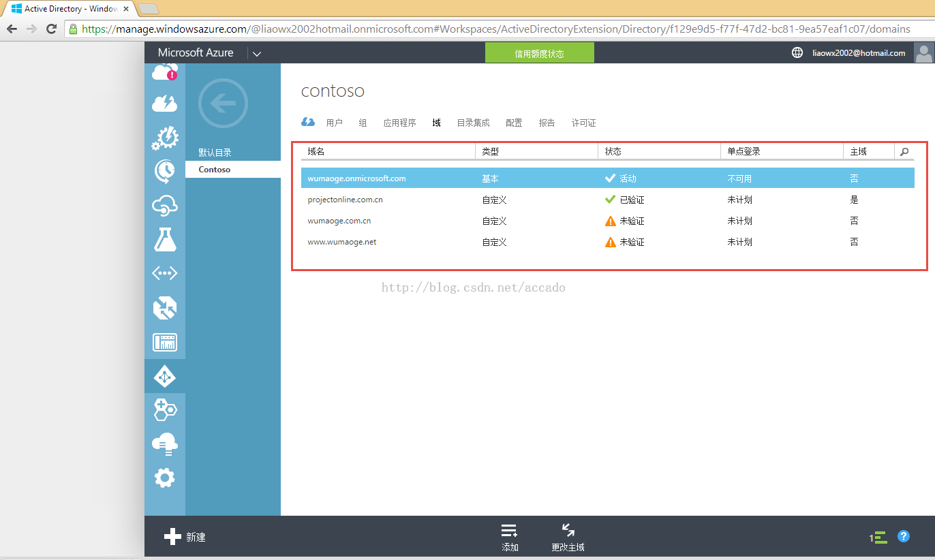
Task: Open the flask-shaped sidebar icon
Action: click(x=164, y=239)
